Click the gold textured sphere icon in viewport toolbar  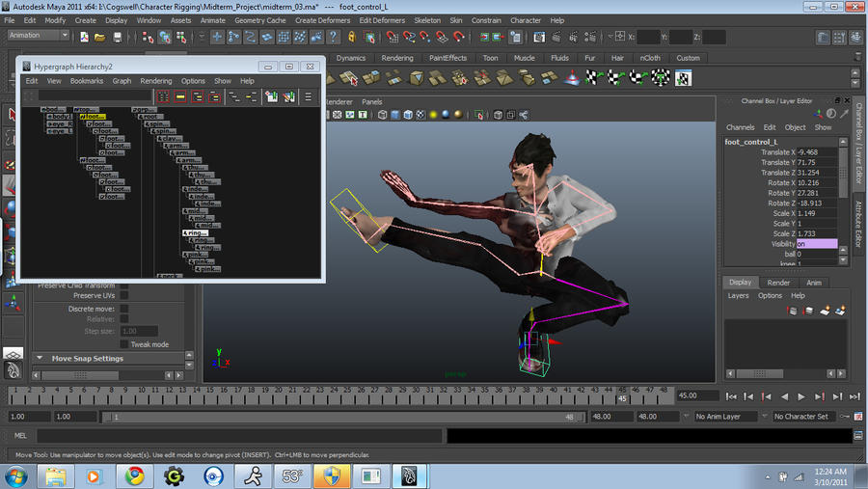point(458,115)
